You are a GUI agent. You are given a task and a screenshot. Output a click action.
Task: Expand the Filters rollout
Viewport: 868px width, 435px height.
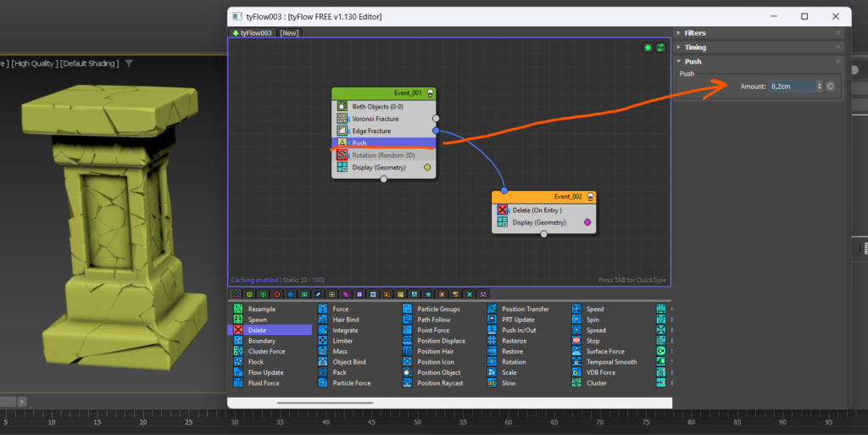pos(694,33)
